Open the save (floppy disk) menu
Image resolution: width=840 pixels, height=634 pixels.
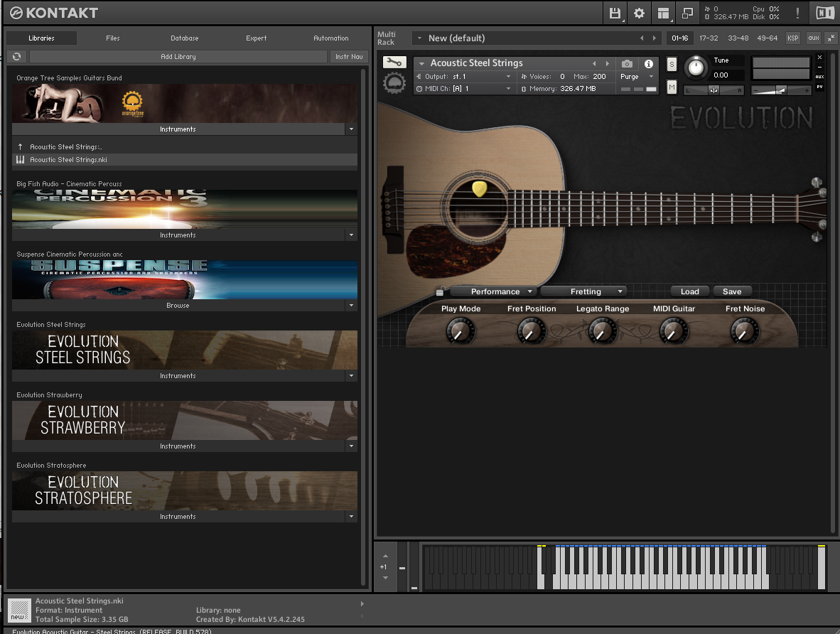(615, 13)
